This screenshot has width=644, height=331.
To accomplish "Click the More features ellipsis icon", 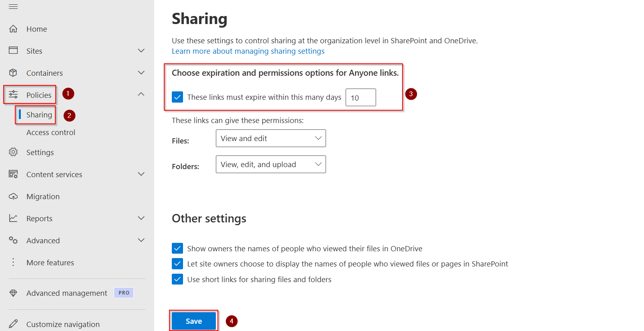I will [x=13, y=262].
